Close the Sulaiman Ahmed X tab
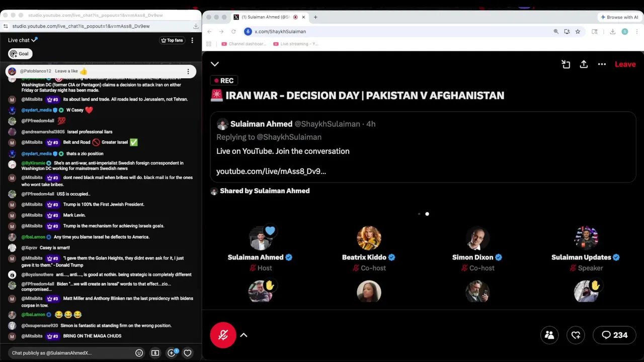 point(303,17)
